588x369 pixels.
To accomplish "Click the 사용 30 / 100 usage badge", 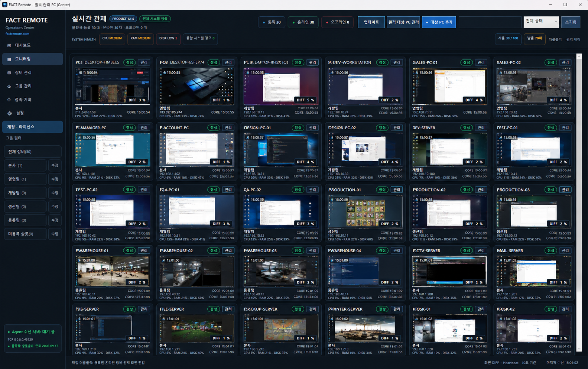I will click(508, 39).
